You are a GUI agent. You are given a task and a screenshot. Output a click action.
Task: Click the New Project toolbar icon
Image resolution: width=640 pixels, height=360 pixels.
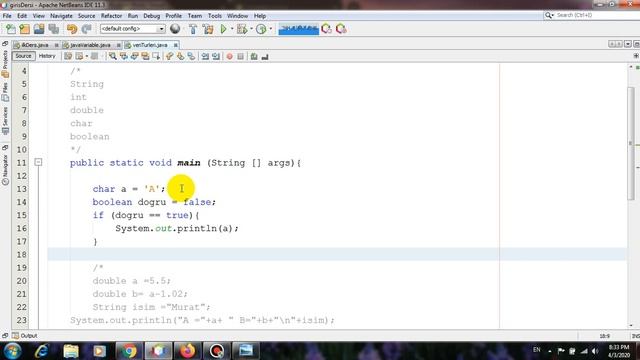24,29
